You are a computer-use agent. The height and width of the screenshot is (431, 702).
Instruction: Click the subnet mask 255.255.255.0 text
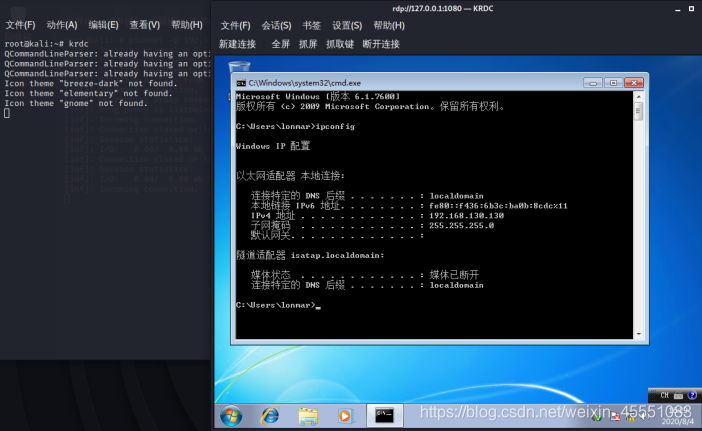[x=462, y=226]
